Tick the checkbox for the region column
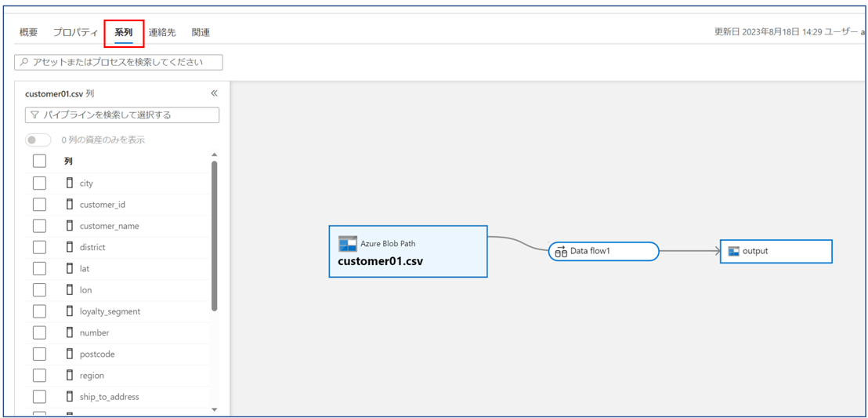 [x=39, y=376]
